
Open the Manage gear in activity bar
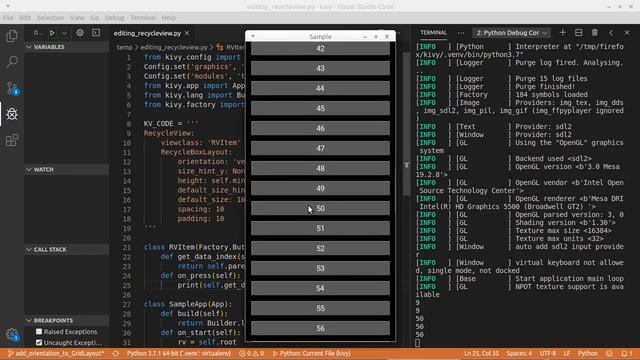pyautogui.click(x=12, y=335)
